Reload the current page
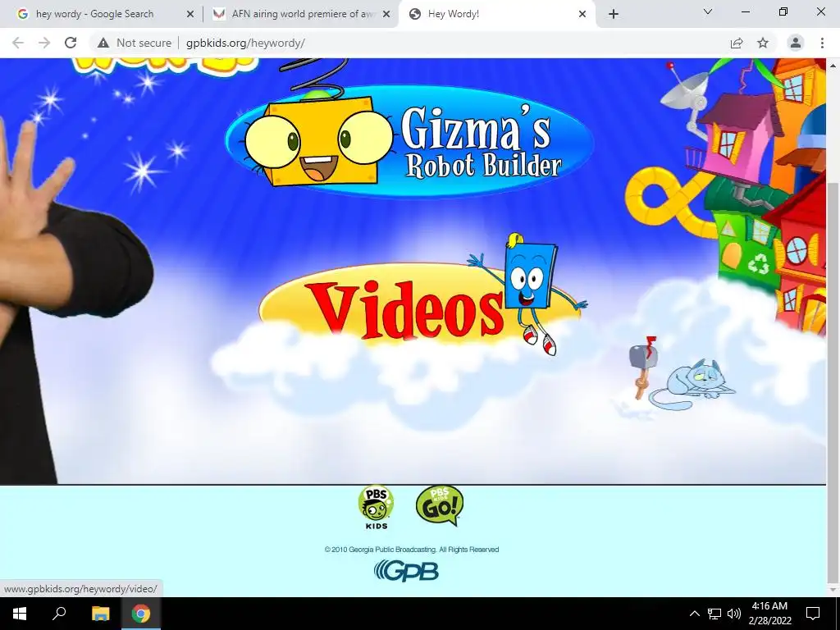 click(x=71, y=43)
